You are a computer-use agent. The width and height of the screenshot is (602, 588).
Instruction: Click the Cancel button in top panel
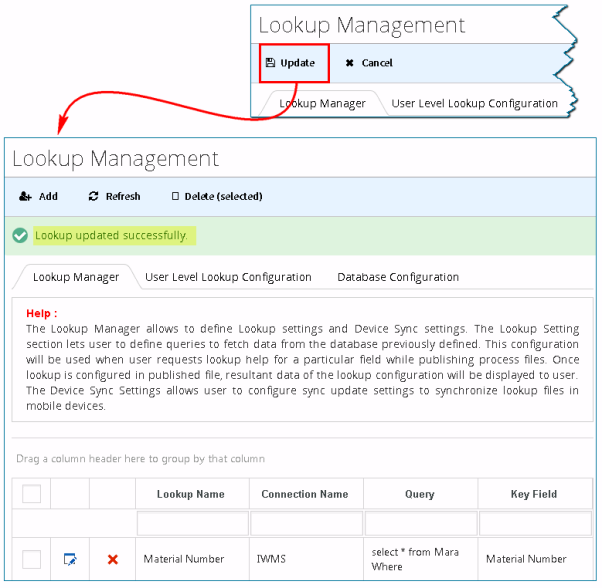[x=369, y=63]
